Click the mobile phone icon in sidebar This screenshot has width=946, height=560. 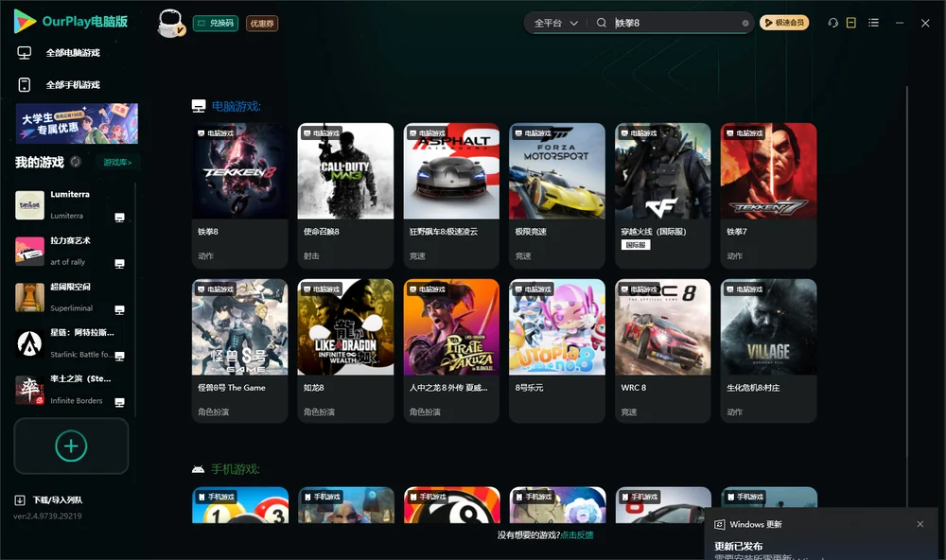[x=25, y=85]
